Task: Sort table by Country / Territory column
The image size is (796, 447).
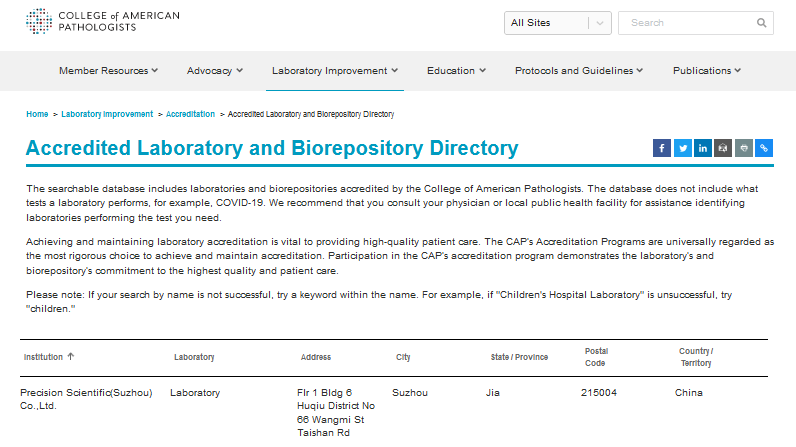Action: (696, 357)
